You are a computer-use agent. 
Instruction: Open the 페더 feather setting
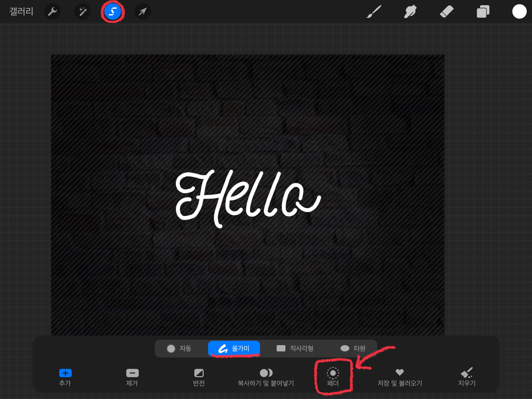point(333,377)
